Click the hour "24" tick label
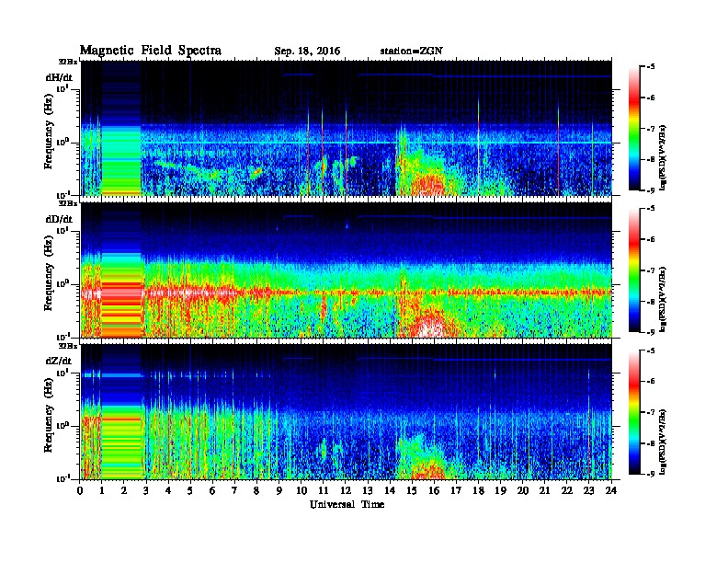728x563 pixels. pos(611,491)
